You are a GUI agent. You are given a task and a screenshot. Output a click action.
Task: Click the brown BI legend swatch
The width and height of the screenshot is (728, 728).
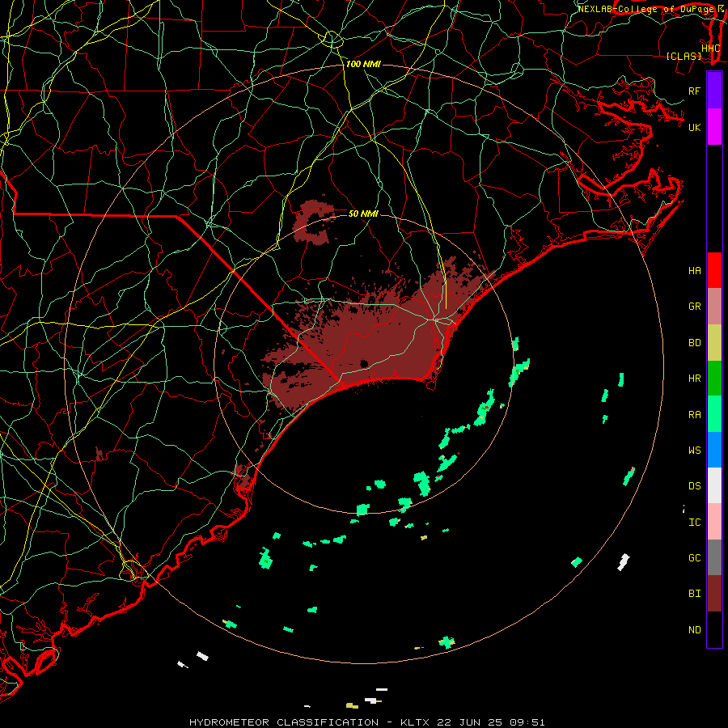(714, 594)
